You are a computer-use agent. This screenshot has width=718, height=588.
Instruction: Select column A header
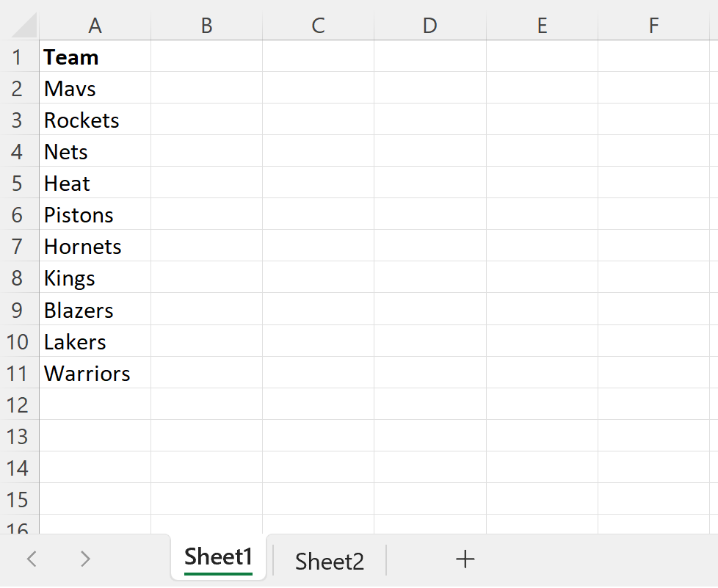pyautogui.click(x=95, y=25)
